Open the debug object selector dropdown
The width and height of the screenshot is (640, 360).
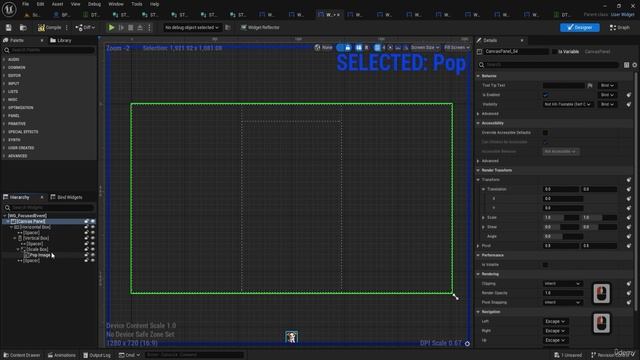click(x=191, y=27)
